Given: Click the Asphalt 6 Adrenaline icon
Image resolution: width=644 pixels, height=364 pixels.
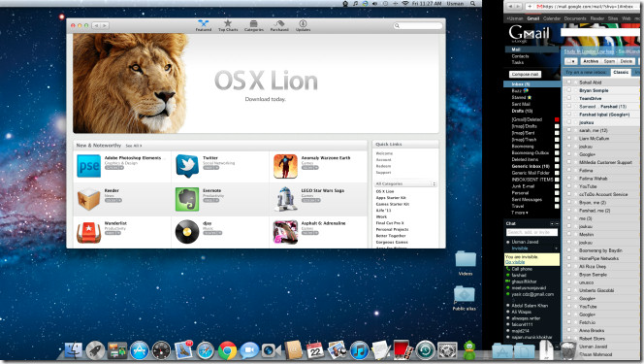Looking at the screenshot, I should tap(285, 232).
